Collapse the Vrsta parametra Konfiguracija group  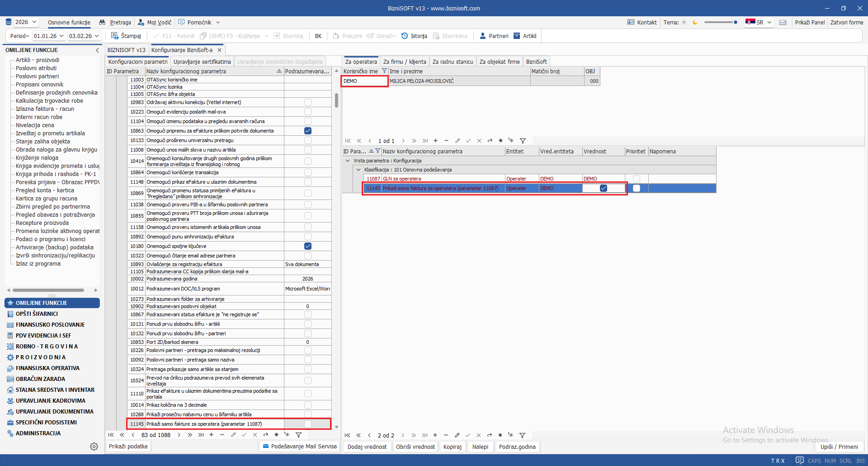coord(348,161)
